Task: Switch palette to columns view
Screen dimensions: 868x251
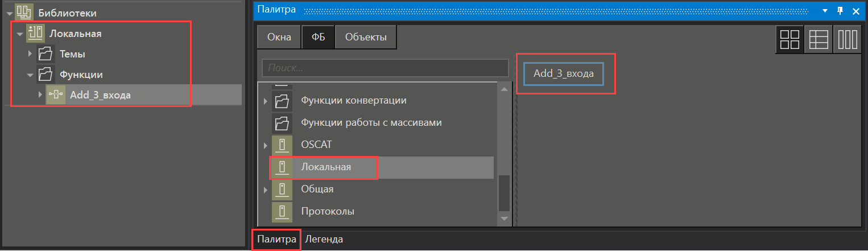Action: (x=848, y=40)
